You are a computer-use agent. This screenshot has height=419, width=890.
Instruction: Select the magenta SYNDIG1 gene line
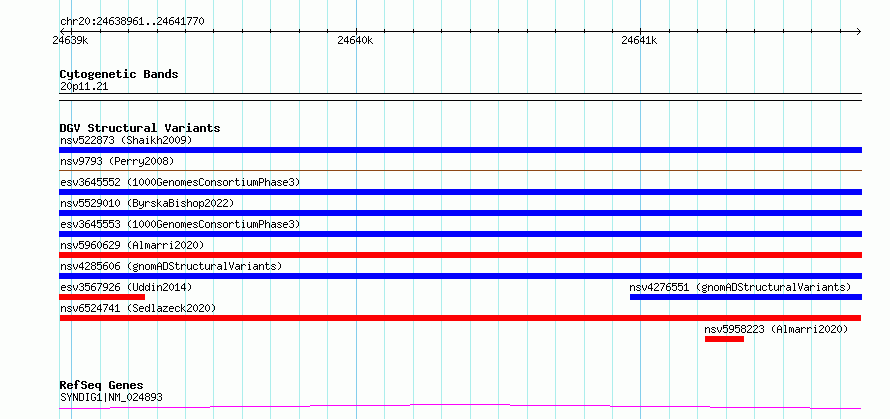point(460,407)
